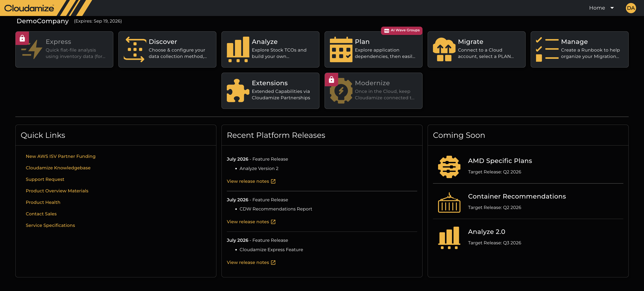
Task: Click the Plan calendar icon
Action: (x=341, y=49)
